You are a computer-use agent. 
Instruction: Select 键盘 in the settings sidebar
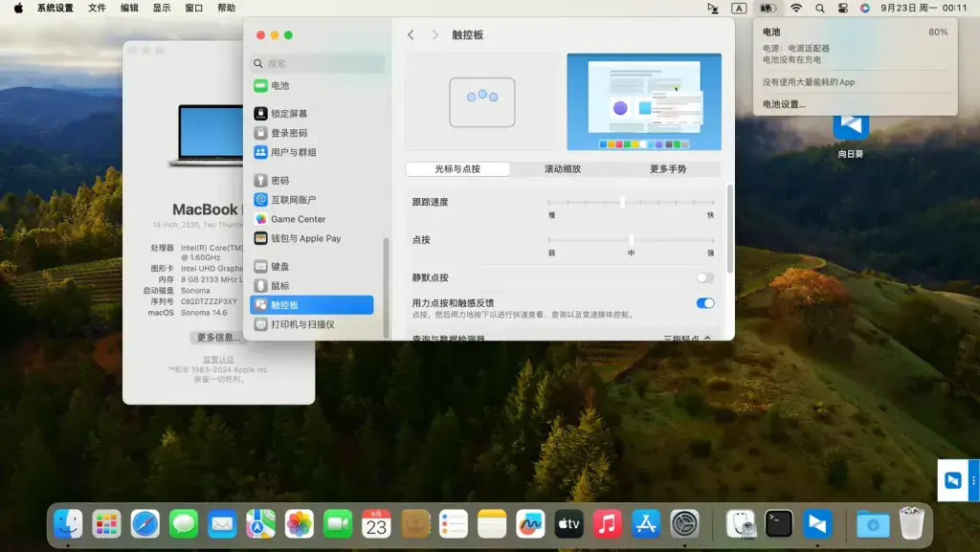coord(311,267)
